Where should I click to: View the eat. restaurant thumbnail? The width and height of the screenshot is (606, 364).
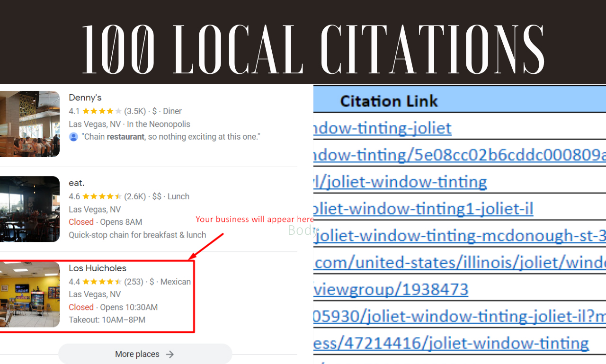[x=30, y=209]
